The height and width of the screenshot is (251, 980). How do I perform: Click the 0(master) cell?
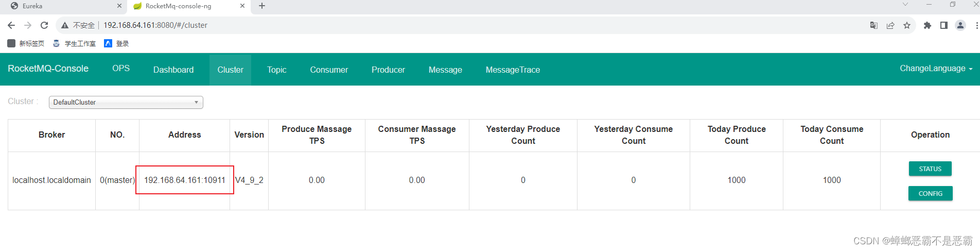point(117,180)
